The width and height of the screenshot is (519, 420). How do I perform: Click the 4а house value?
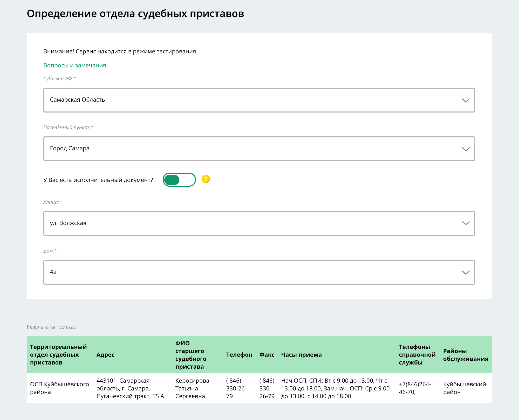coord(53,272)
